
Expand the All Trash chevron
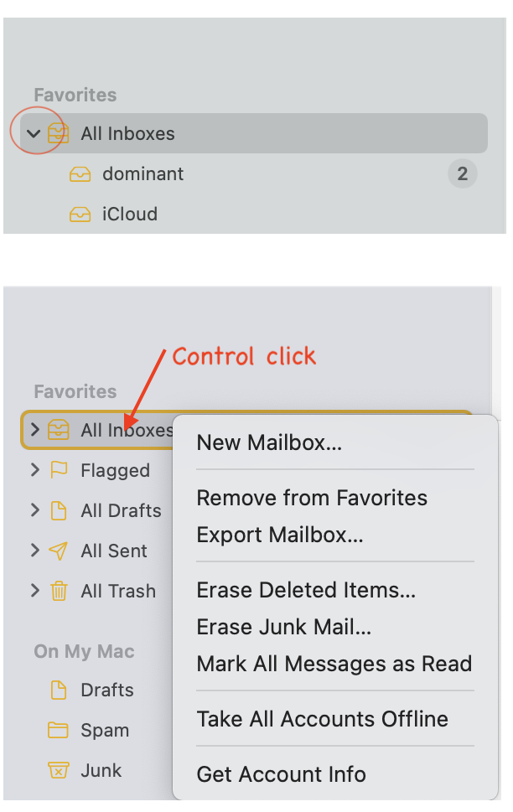[34, 591]
